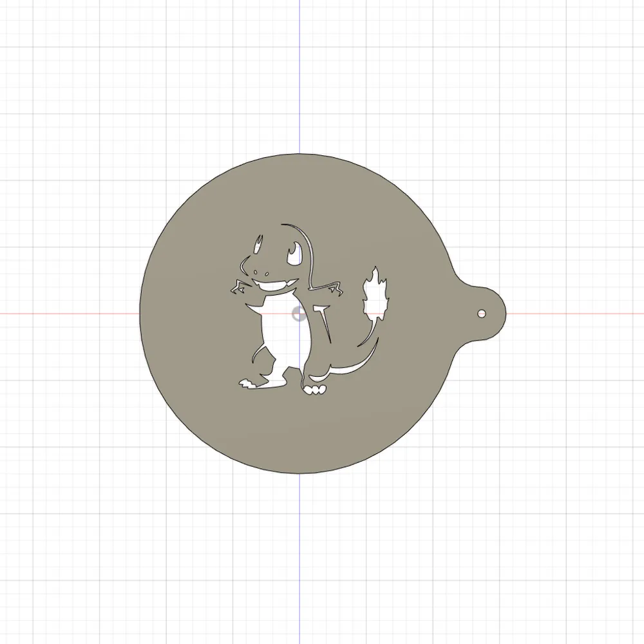Select the three-toed right foot cutout
Viewport: 644px width, 644px height.
coord(314,390)
